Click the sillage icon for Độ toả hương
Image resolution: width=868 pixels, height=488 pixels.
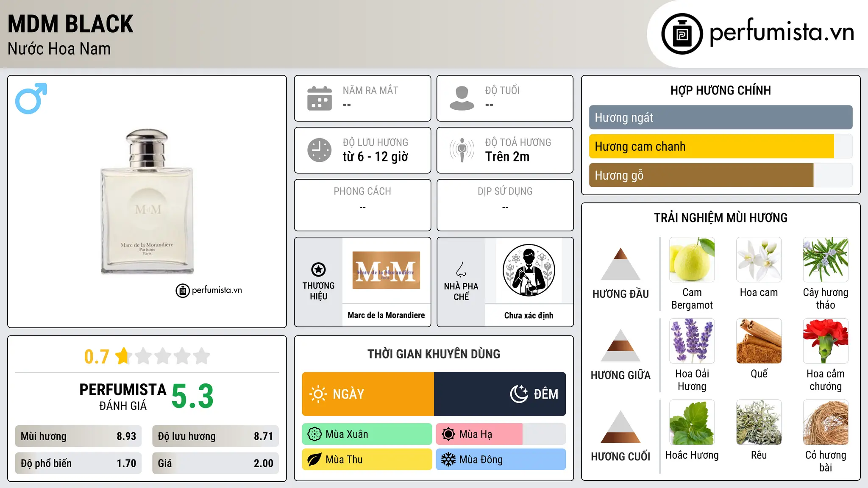[462, 150]
